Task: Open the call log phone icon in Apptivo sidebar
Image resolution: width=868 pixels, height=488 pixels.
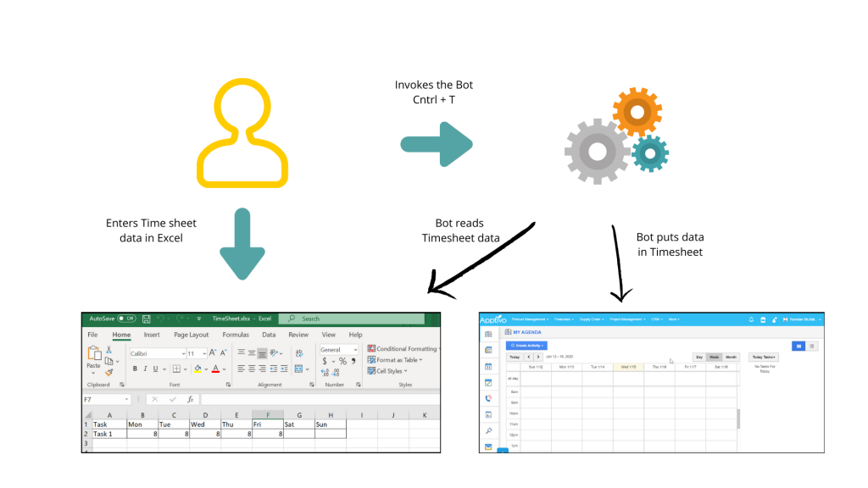Action: [488, 398]
